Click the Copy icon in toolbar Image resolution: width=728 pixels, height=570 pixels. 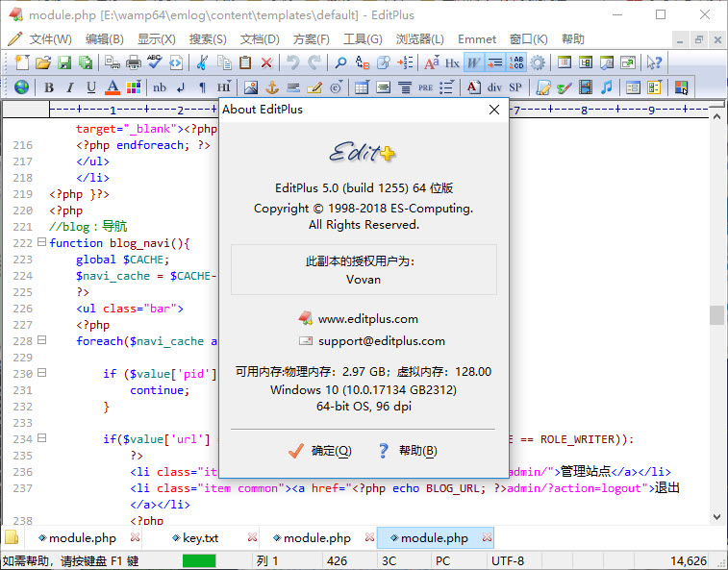pos(224,62)
